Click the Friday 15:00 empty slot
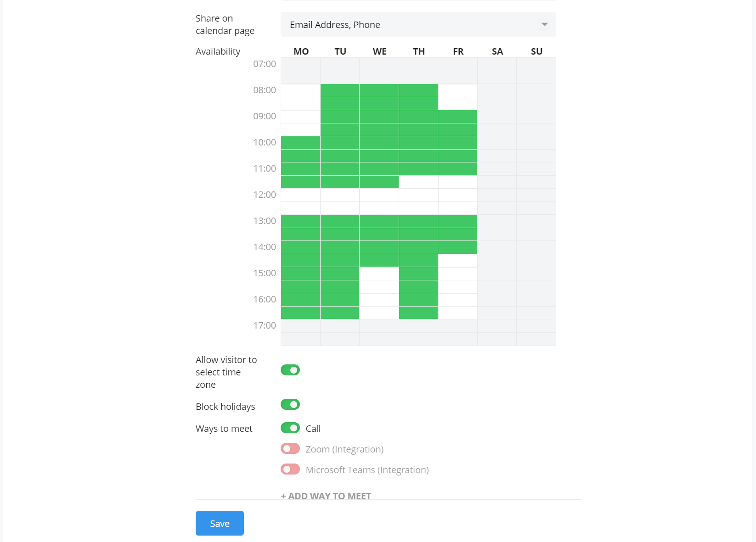 coord(457,274)
